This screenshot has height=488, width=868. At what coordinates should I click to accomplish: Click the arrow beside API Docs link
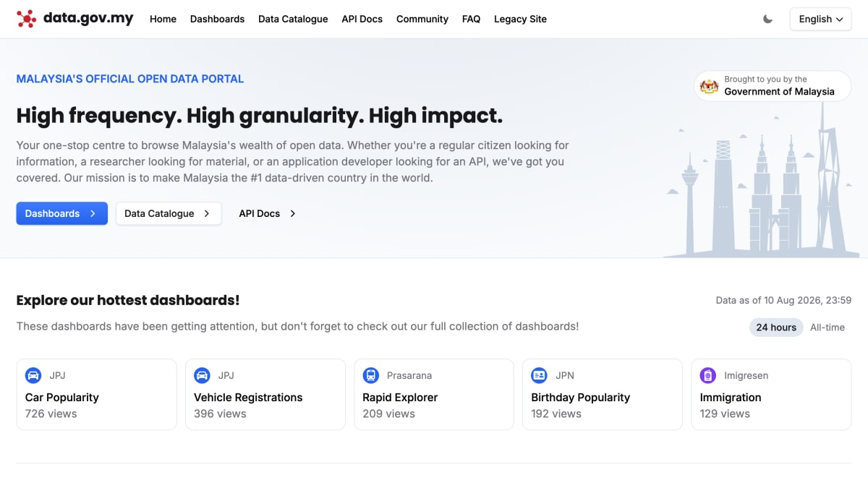pos(292,213)
